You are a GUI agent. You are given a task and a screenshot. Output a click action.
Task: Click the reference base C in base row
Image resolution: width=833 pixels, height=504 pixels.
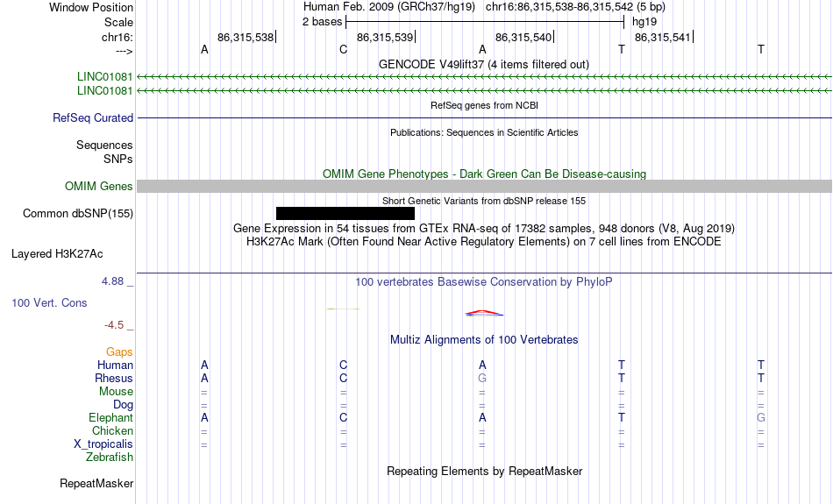pyautogui.click(x=343, y=49)
